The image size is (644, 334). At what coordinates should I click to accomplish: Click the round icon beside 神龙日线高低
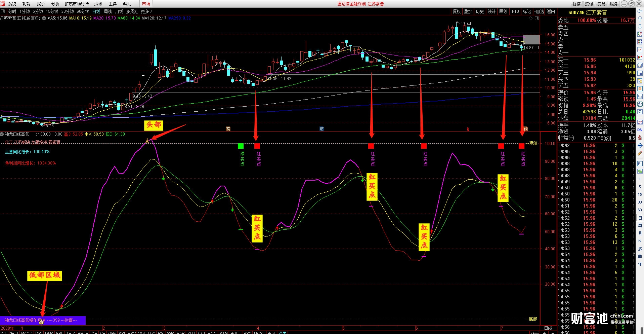tap(2, 134)
